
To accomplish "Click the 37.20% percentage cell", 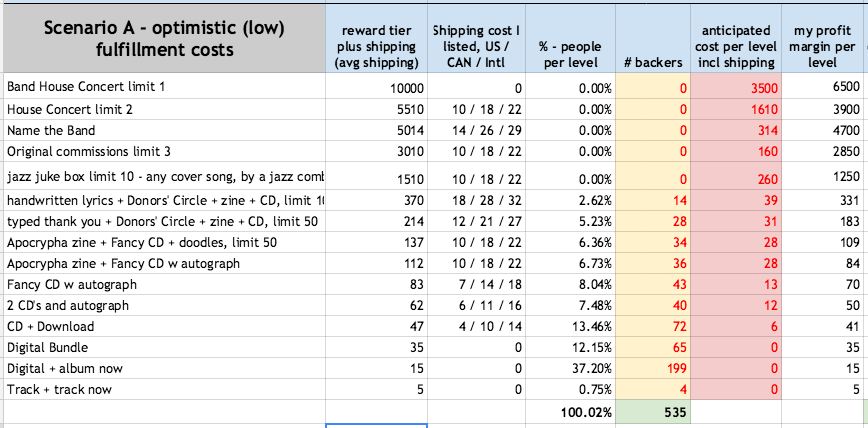I will tap(568, 369).
